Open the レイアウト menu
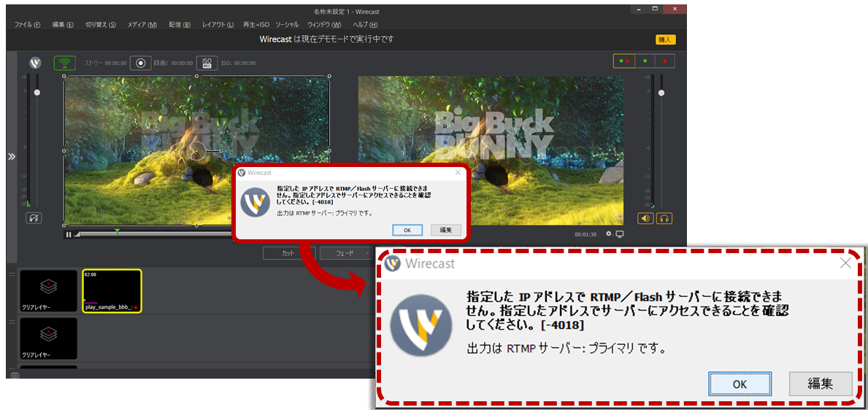This screenshot has height=410, width=868. [218, 25]
